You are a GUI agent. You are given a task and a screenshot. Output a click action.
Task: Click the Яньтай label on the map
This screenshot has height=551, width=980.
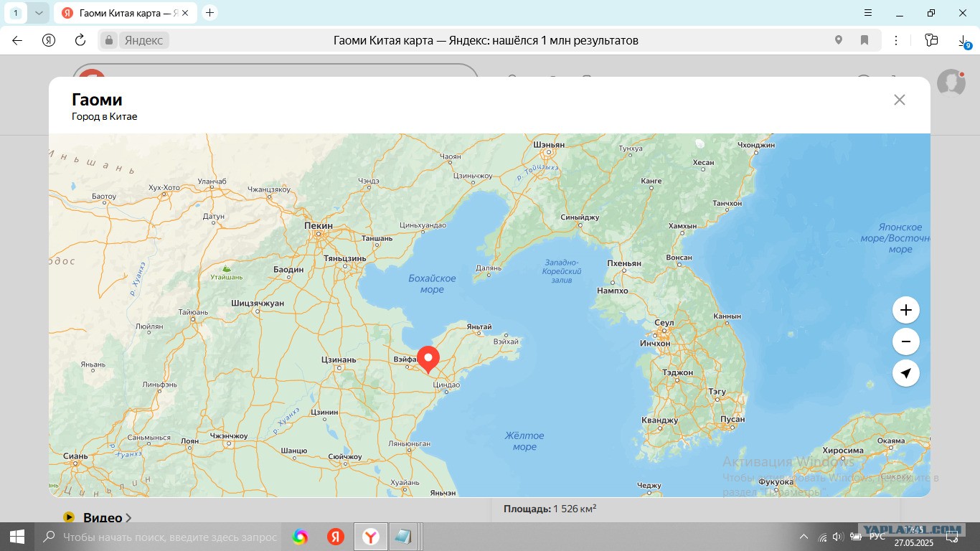pyautogui.click(x=479, y=327)
